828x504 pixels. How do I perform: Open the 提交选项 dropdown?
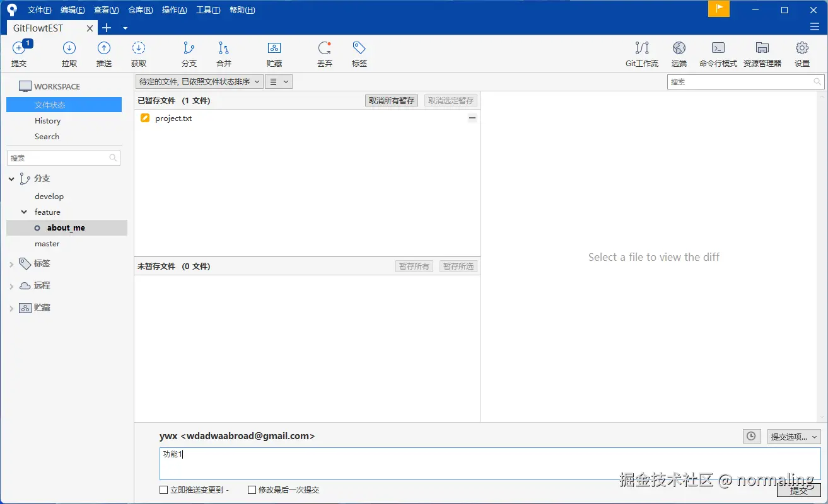pyautogui.click(x=794, y=437)
